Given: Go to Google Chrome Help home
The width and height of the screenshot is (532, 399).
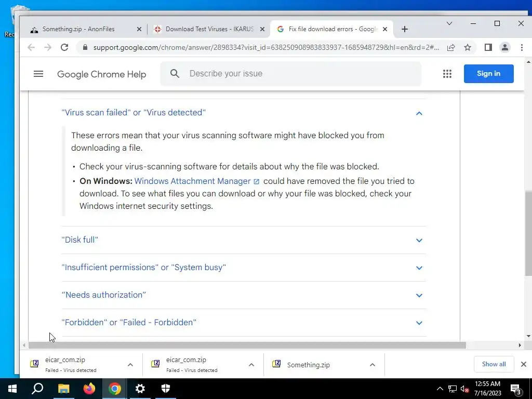Looking at the screenshot, I should pyautogui.click(x=101, y=74).
